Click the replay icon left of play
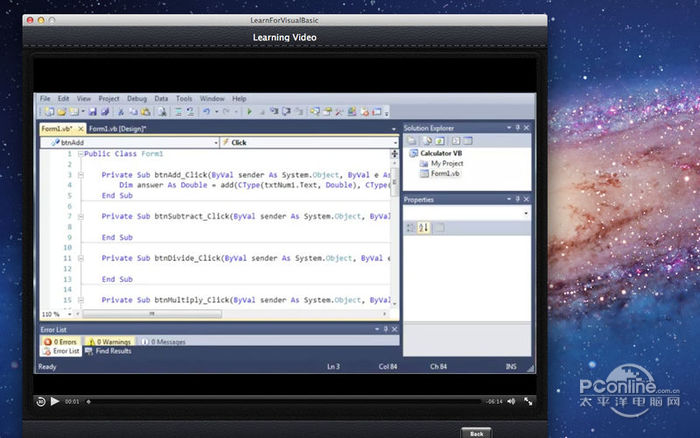The width and height of the screenshot is (700, 438). [40, 401]
